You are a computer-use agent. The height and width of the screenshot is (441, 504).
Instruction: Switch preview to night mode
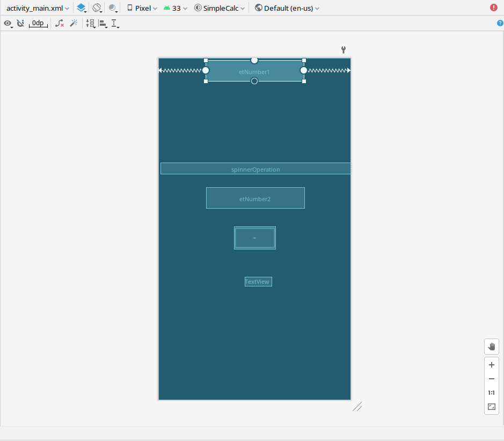pos(112,8)
